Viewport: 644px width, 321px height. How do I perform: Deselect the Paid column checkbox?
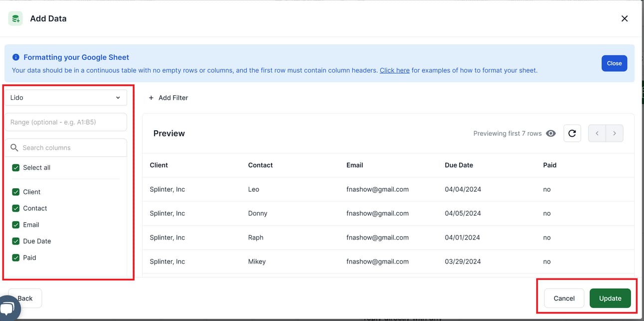pos(16,258)
